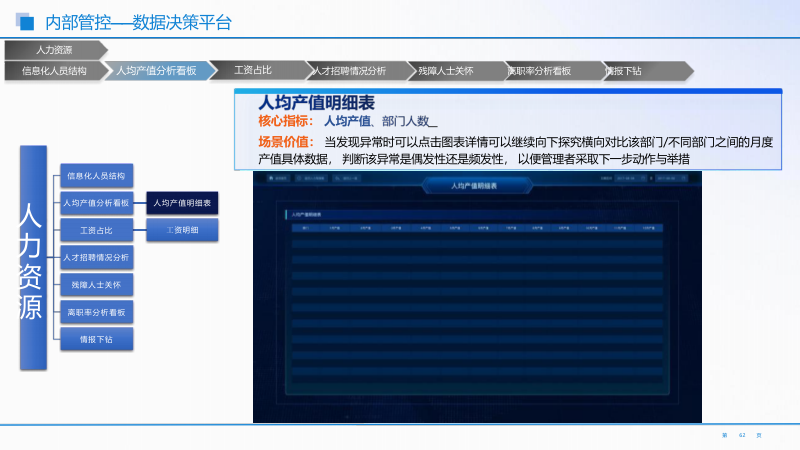Open 信息化人员结构 in the top arrow navigation
The image size is (800, 450).
tap(54, 71)
